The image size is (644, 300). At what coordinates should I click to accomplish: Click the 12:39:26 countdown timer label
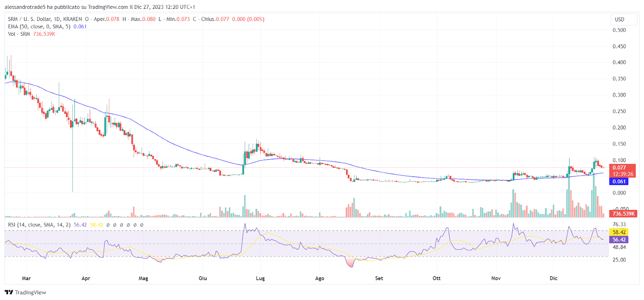623,174
